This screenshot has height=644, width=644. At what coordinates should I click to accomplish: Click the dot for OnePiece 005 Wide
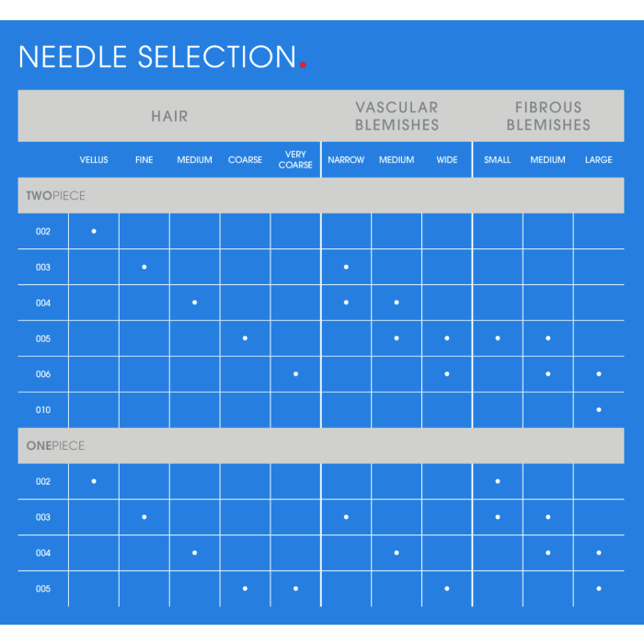[x=447, y=589]
